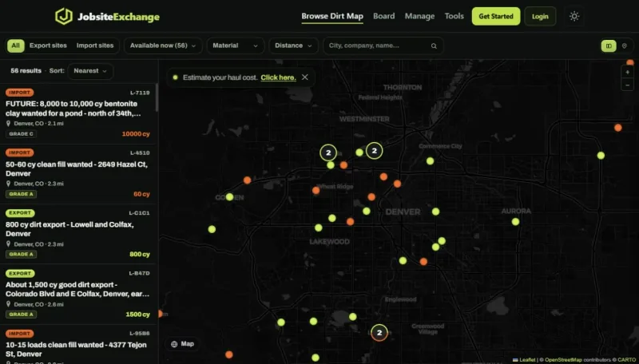
Task: Open cluster marker of 2 near Commerce City
Action: tap(374, 151)
